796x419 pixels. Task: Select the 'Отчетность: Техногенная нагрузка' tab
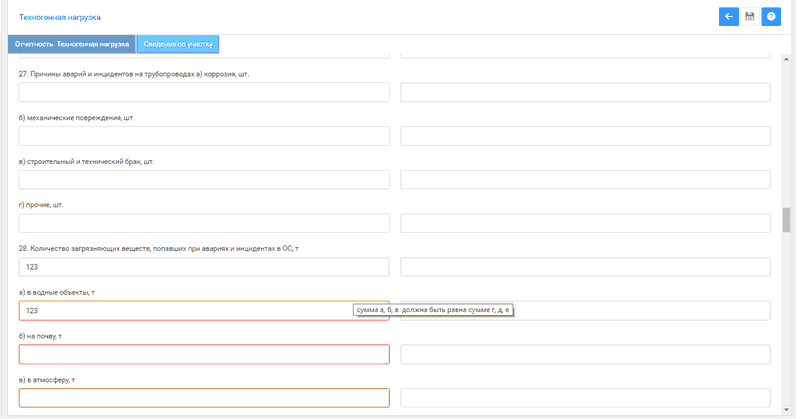click(71, 44)
